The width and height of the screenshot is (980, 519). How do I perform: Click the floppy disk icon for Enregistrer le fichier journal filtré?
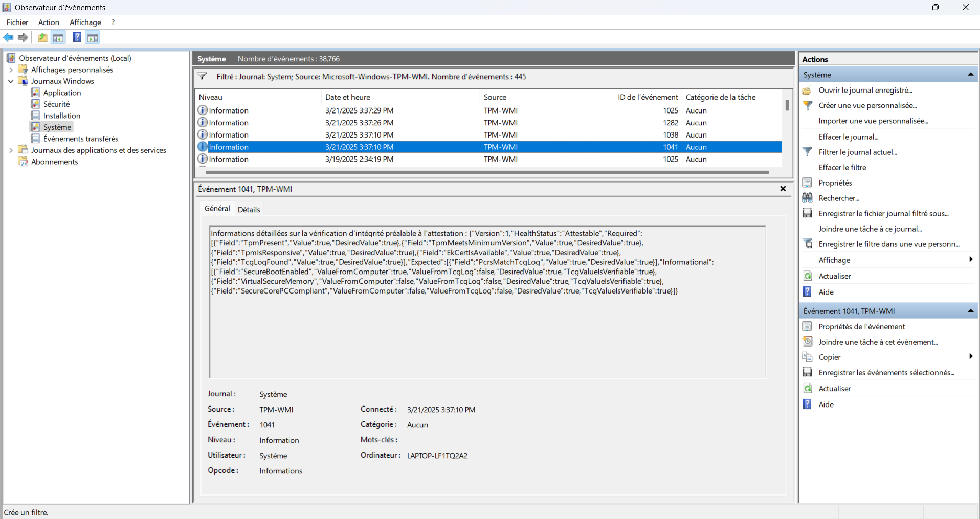point(808,213)
